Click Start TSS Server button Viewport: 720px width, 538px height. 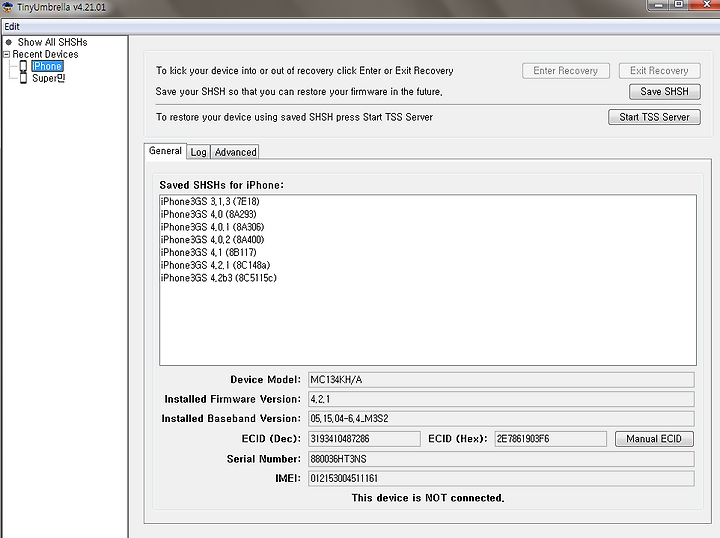[x=654, y=117]
